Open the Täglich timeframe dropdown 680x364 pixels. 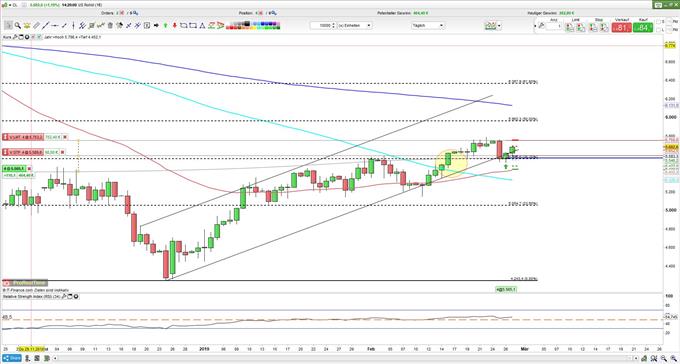point(428,26)
